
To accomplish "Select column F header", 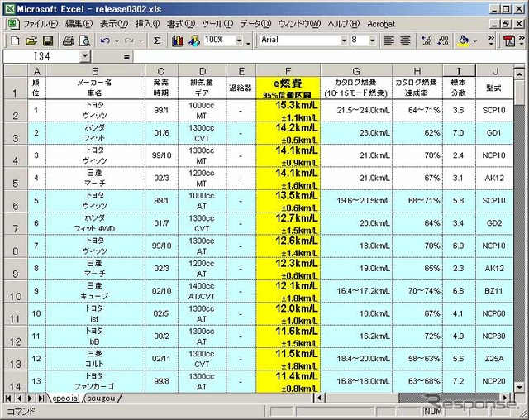I will coord(288,71).
